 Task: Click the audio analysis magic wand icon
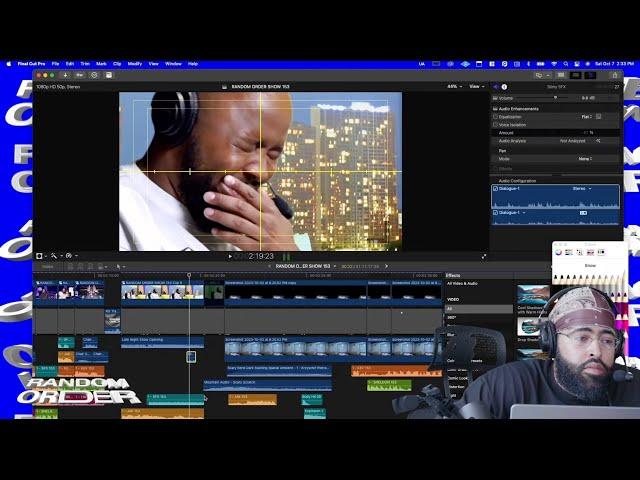pyautogui.click(x=598, y=141)
